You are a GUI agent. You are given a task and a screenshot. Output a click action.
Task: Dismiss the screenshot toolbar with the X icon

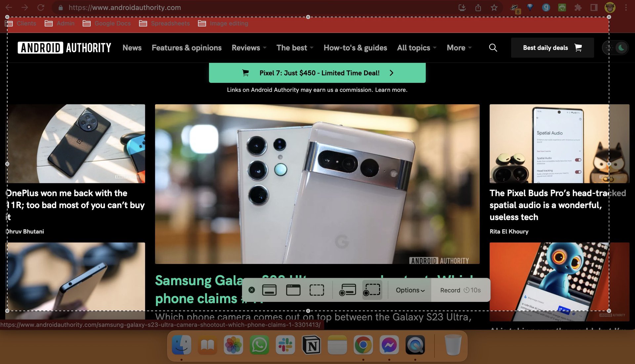coord(252,290)
